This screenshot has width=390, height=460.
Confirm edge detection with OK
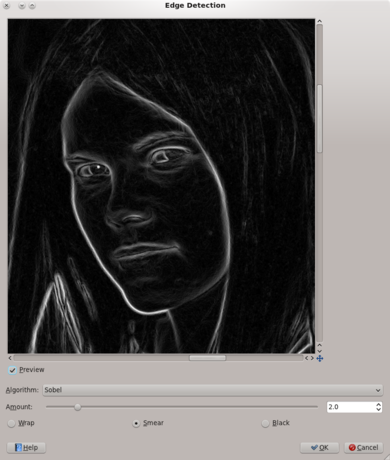point(320,447)
